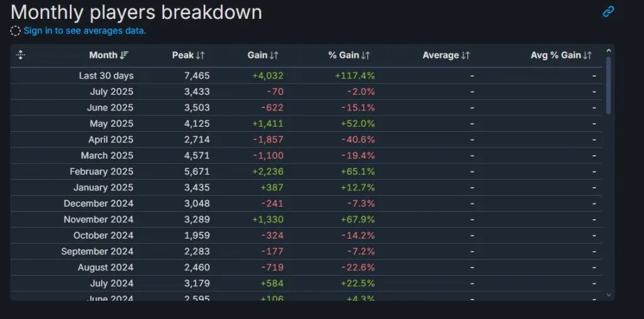Viewport: 644px width, 319px height.
Task: Click the sort icon next to Month
Action: pyautogui.click(x=125, y=55)
